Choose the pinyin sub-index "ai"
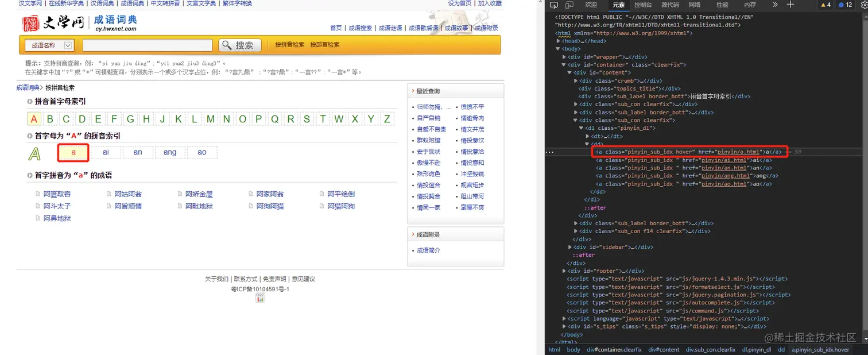Image resolution: width=868 pixels, height=355 pixels. click(106, 152)
